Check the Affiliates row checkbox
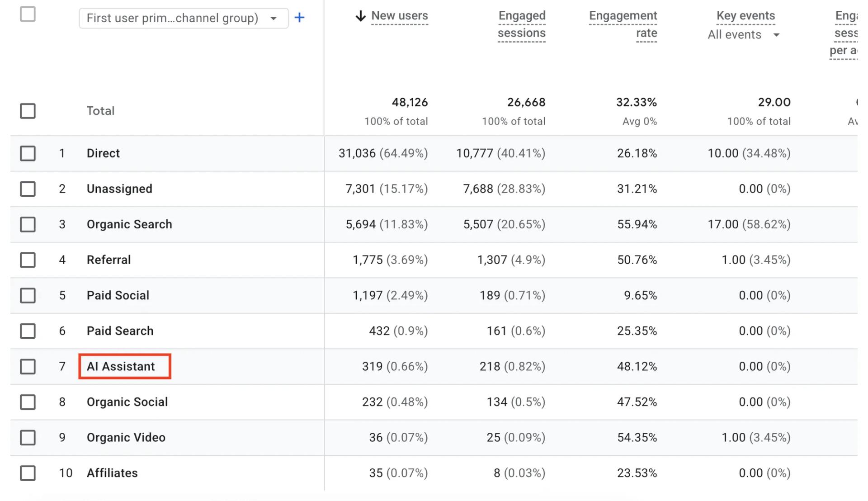This screenshot has width=868, height=501. pyautogui.click(x=28, y=473)
